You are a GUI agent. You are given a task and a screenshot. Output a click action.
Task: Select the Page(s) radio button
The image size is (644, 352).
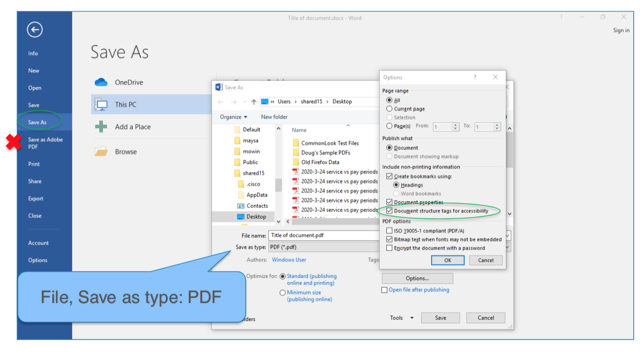click(x=390, y=126)
